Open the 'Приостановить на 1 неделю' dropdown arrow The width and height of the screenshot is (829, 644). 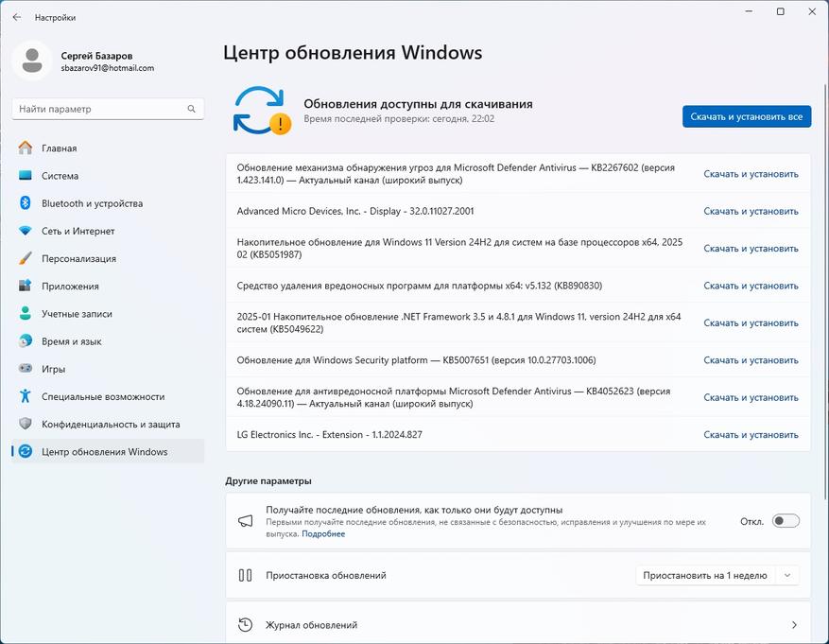pos(787,575)
